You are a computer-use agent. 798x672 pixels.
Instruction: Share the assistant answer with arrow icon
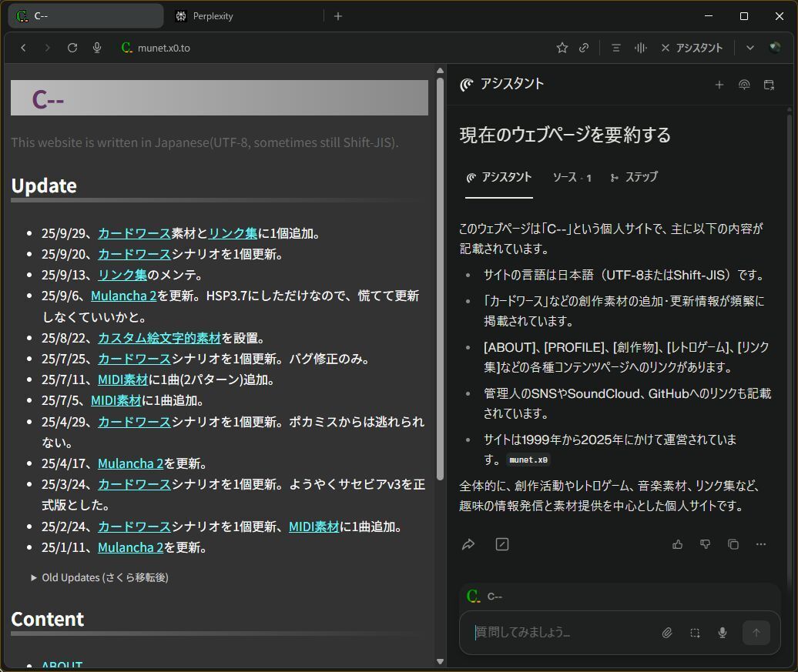coord(468,544)
